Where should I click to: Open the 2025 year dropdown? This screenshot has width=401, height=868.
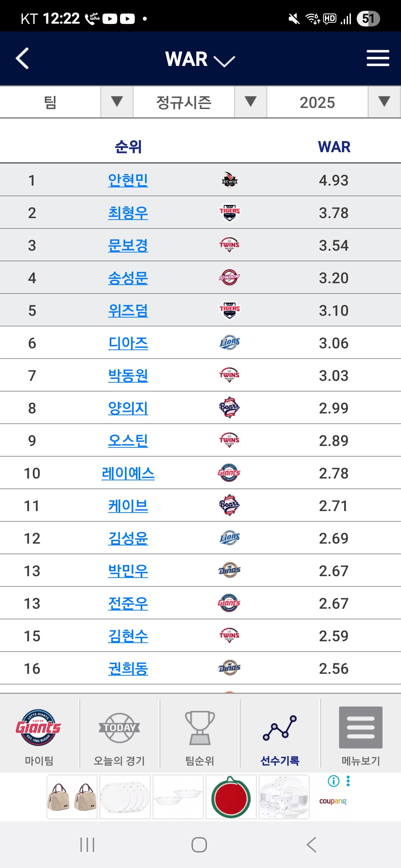(x=334, y=102)
